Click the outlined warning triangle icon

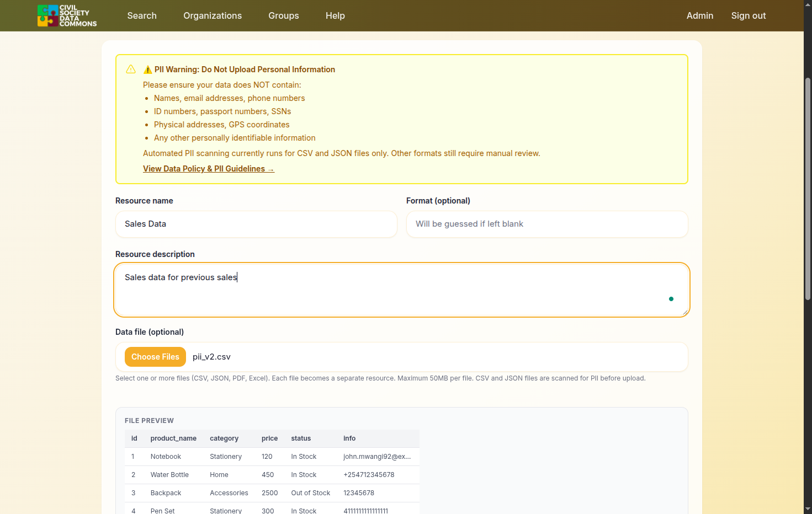click(x=131, y=69)
